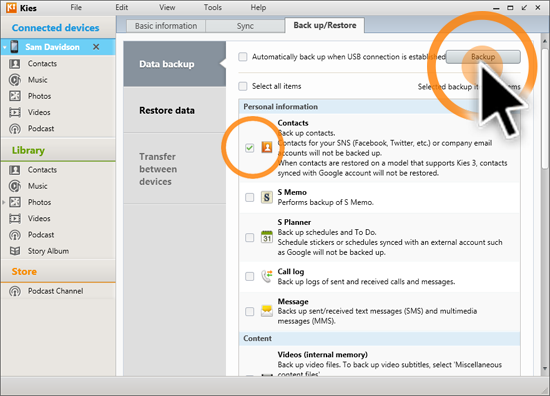Open Library Contacts icon
This screenshot has width=550, height=396.
click(15, 170)
